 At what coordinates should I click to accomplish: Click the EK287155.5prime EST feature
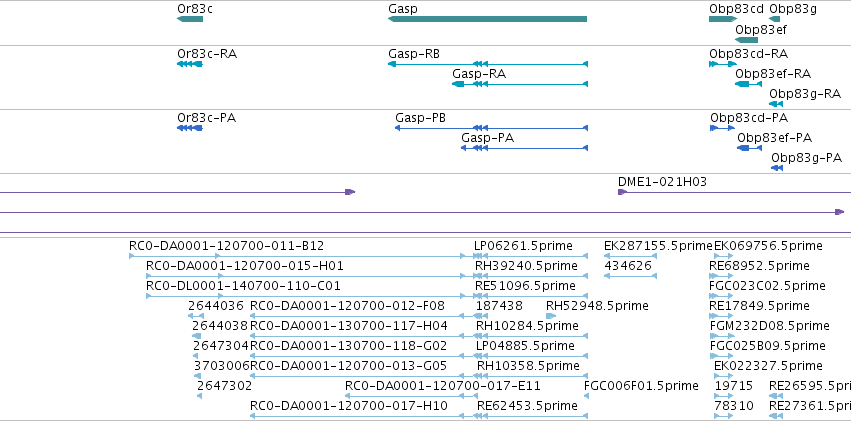(x=630, y=256)
